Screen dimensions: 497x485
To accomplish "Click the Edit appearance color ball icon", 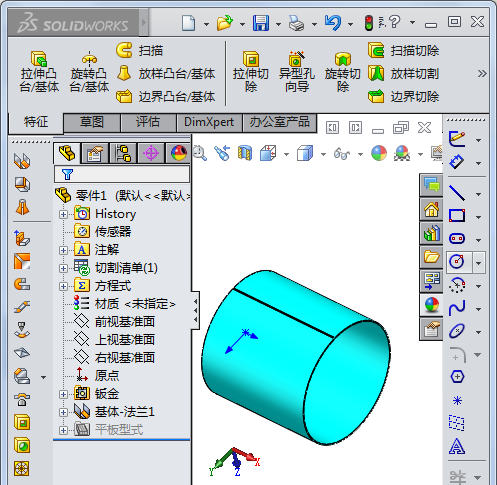I will pyautogui.click(x=379, y=154).
